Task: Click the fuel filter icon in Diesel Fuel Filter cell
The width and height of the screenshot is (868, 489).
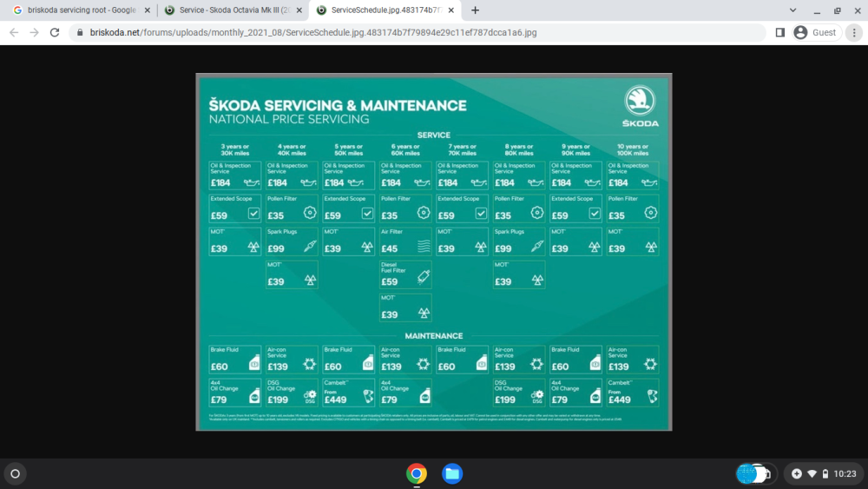Action: (424, 276)
